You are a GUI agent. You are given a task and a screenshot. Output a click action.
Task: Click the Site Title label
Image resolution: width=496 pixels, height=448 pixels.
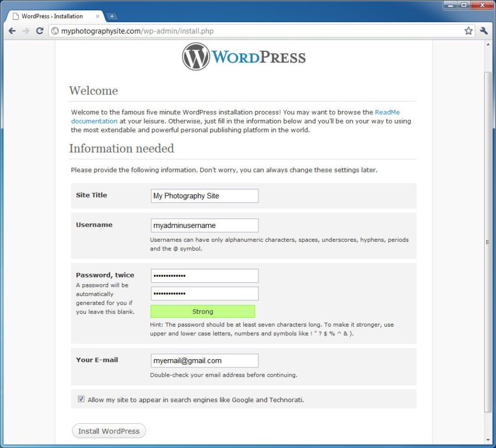tap(91, 195)
